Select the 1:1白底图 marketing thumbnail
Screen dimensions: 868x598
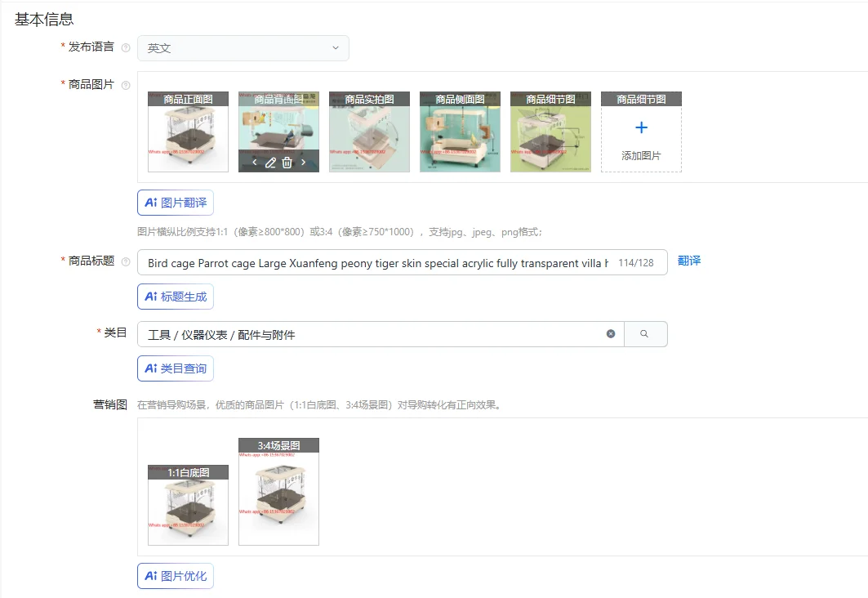pyautogui.click(x=188, y=505)
